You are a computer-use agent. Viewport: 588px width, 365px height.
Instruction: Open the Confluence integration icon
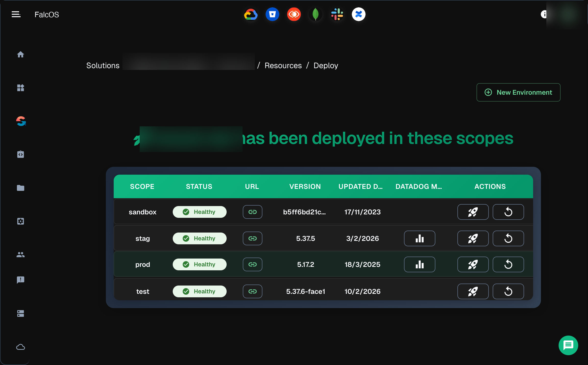pyautogui.click(x=358, y=14)
